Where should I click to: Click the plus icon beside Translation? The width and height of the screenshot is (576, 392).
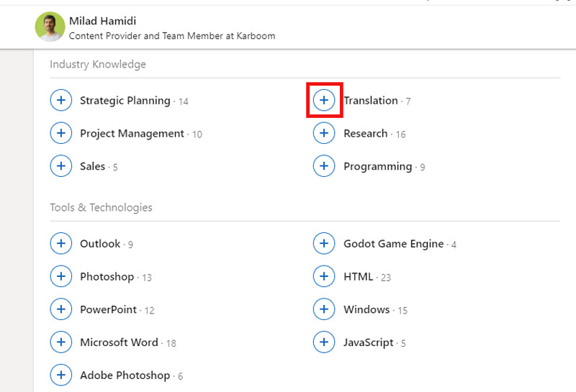tap(324, 101)
